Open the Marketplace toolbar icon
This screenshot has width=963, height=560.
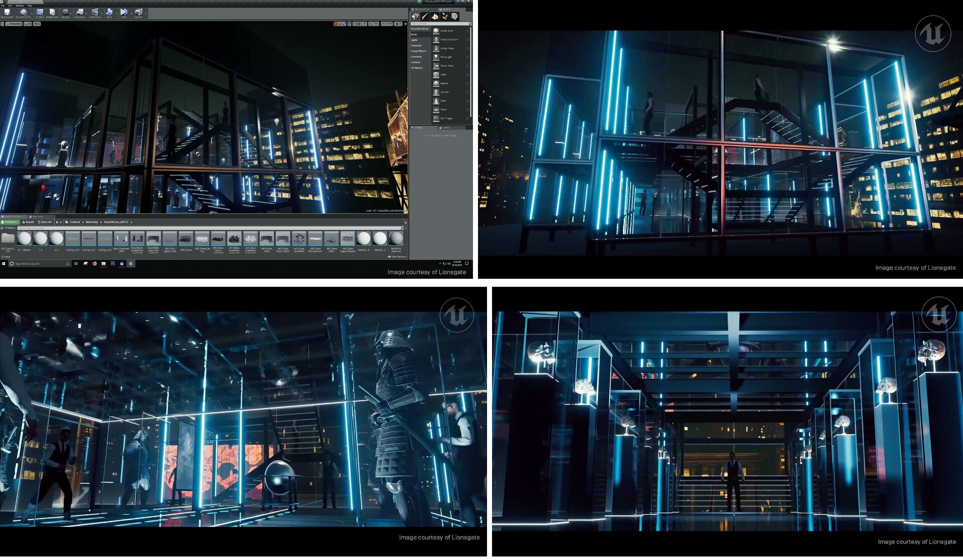pos(52,13)
